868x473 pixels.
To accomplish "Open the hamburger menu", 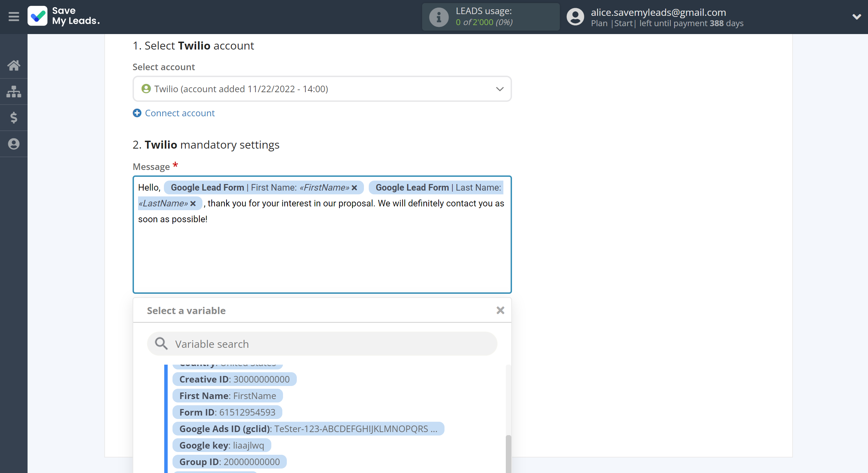I will click(14, 17).
